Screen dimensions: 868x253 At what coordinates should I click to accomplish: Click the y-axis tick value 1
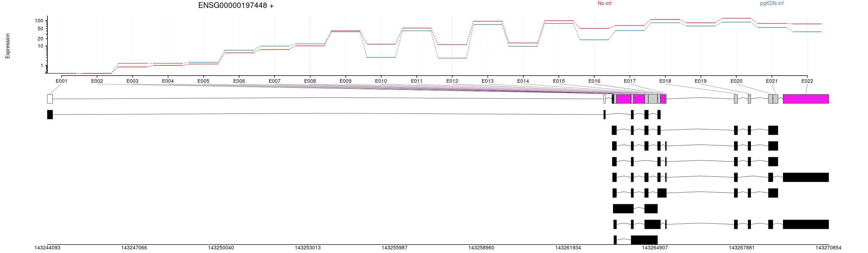[42, 66]
